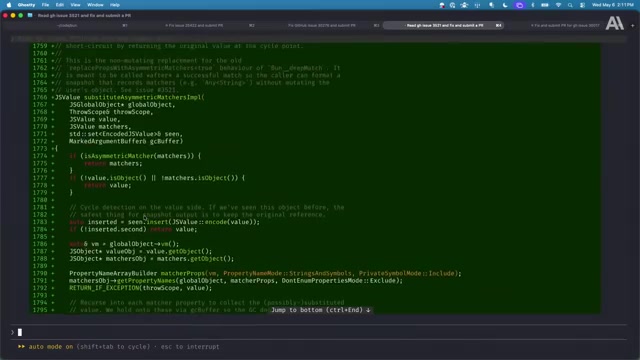This screenshot has width=640, height=360.
Task: Click 'RETURN_IF_EXCEPTION(throwScope, value);' line
Action: tap(140, 288)
